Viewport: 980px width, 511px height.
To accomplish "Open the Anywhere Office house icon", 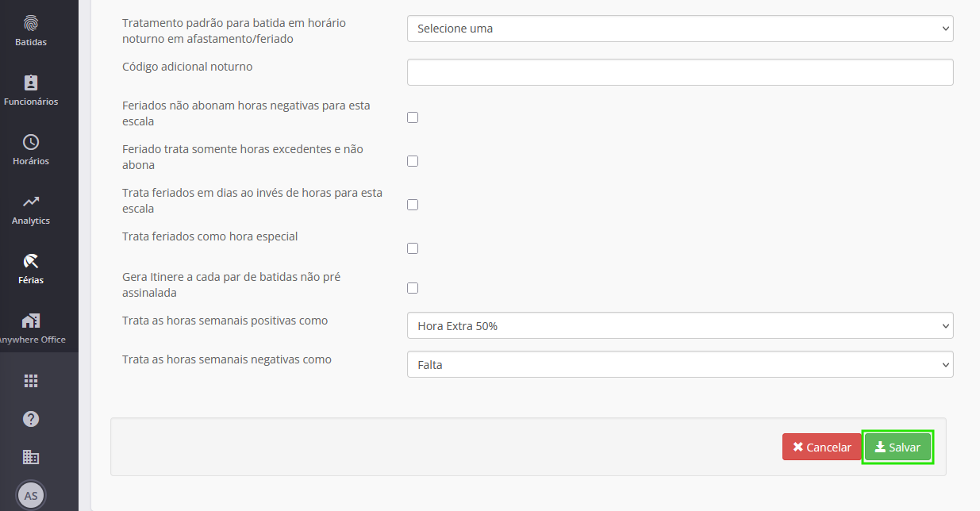I will click(x=31, y=321).
